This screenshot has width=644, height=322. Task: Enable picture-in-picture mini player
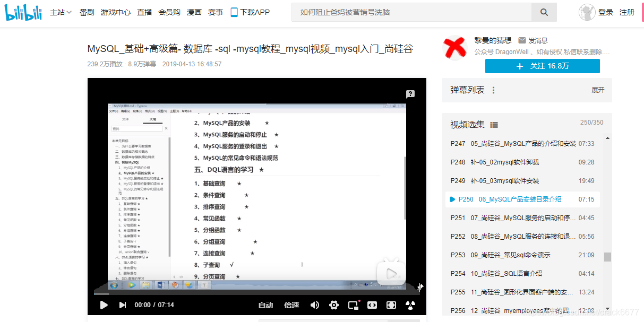[x=353, y=305]
